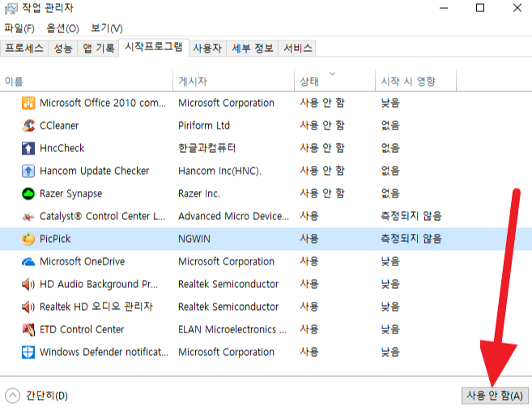Viewport: 532px width, 411px height.
Task: Click the Task Manager title bar icon
Action: click(x=11, y=8)
